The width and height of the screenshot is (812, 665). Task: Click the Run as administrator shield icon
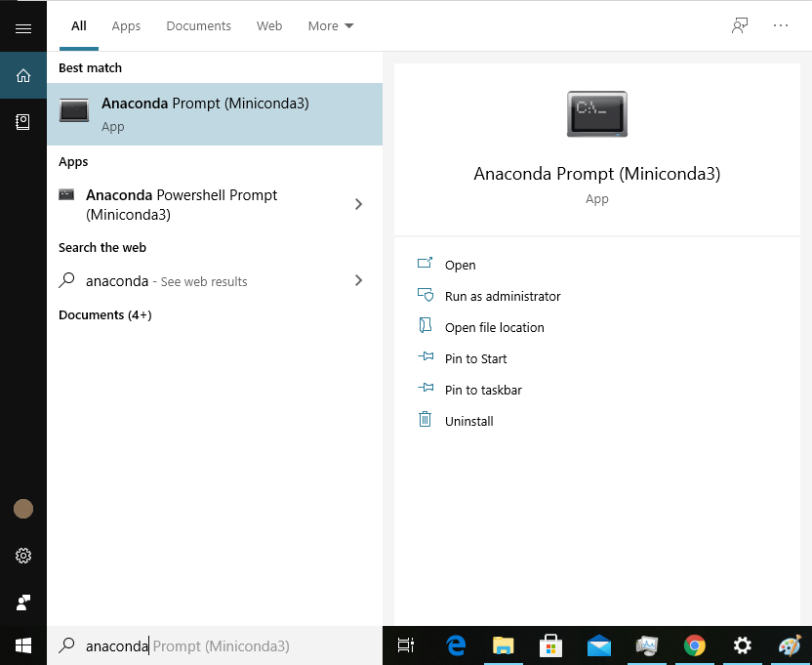[x=426, y=295]
